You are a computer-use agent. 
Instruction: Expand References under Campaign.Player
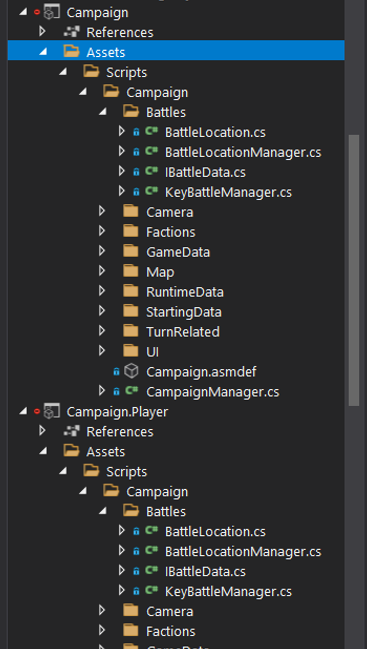[x=42, y=431]
